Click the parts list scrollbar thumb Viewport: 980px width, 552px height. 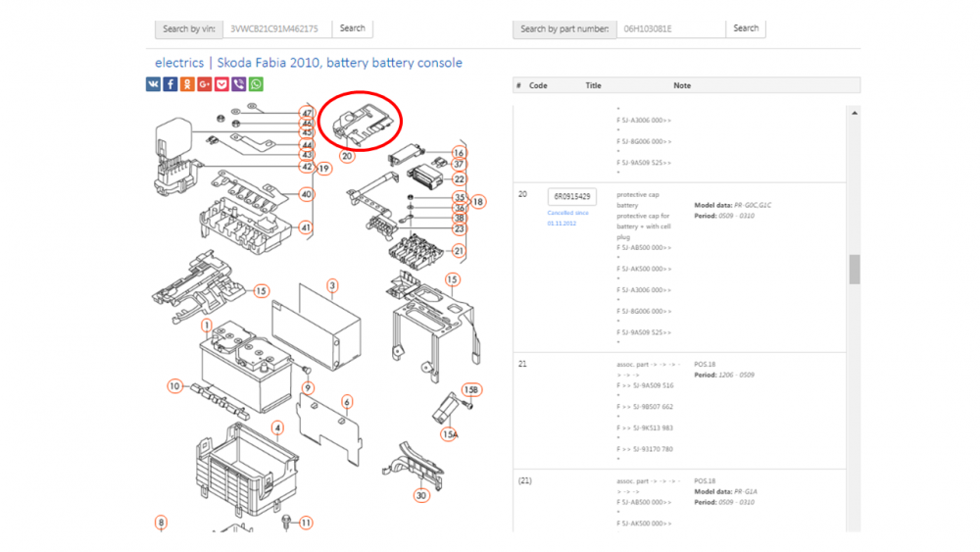[x=855, y=270]
